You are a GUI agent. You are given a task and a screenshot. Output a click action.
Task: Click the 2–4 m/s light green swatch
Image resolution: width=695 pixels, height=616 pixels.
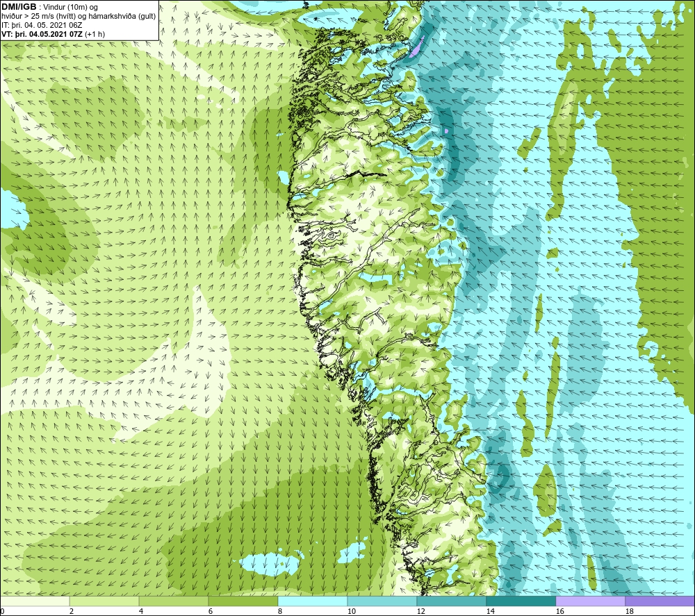(104, 601)
